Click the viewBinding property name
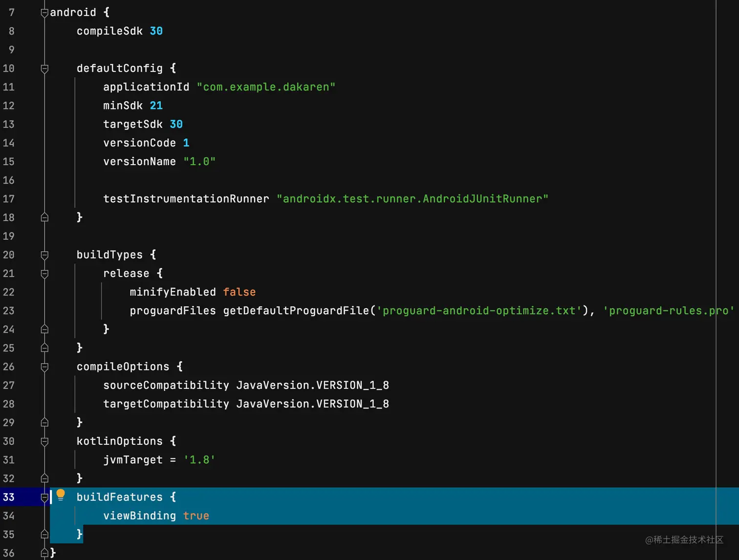739x560 pixels. (x=139, y=516)
